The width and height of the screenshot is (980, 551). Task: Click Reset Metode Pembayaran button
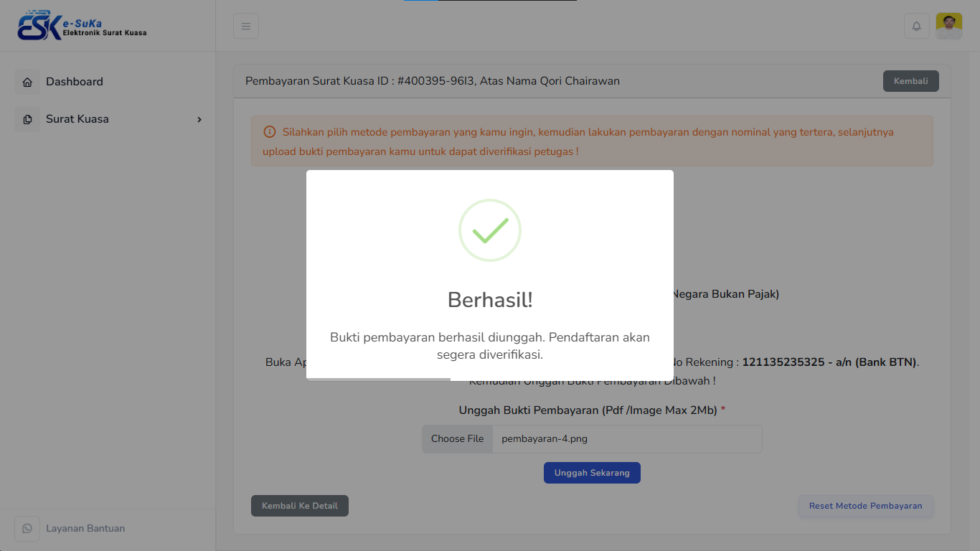[x=865, y=506]
